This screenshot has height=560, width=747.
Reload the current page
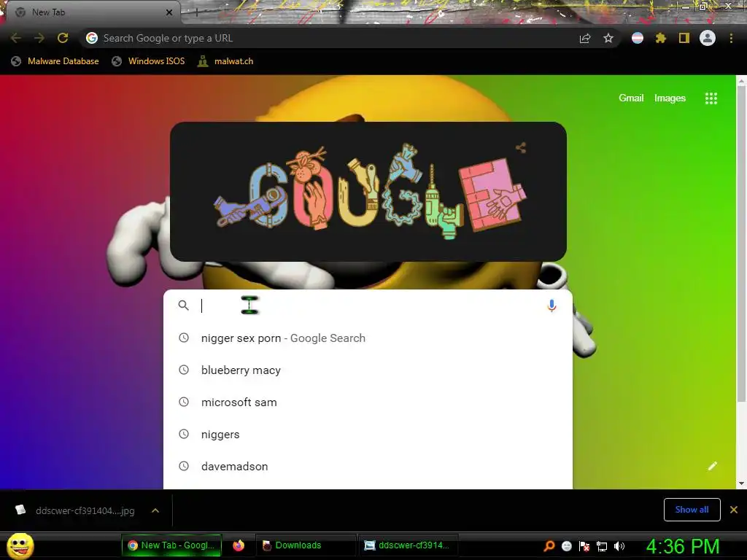pyautogui.click(x=63, y=38)
